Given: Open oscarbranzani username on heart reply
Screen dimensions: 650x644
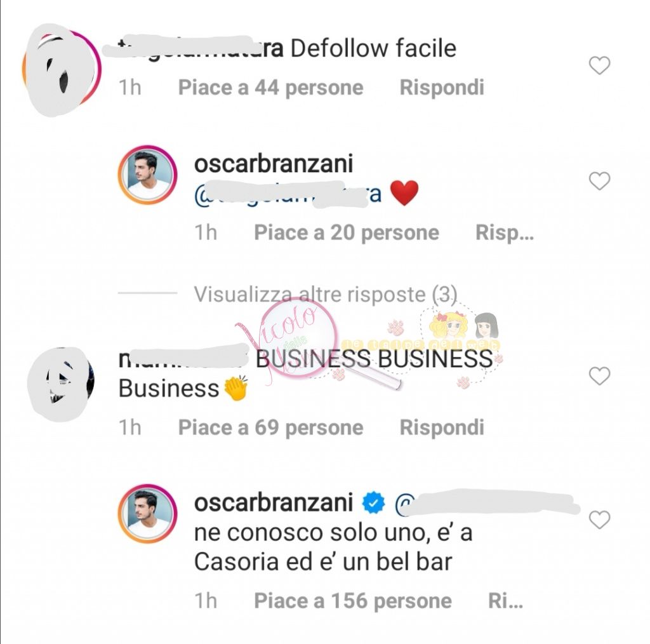Looking at the screenshot, I should pyautogui.click(x=274, y=163).
